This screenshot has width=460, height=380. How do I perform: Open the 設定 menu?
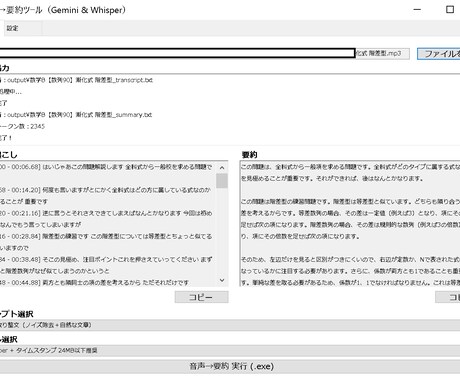13,28
